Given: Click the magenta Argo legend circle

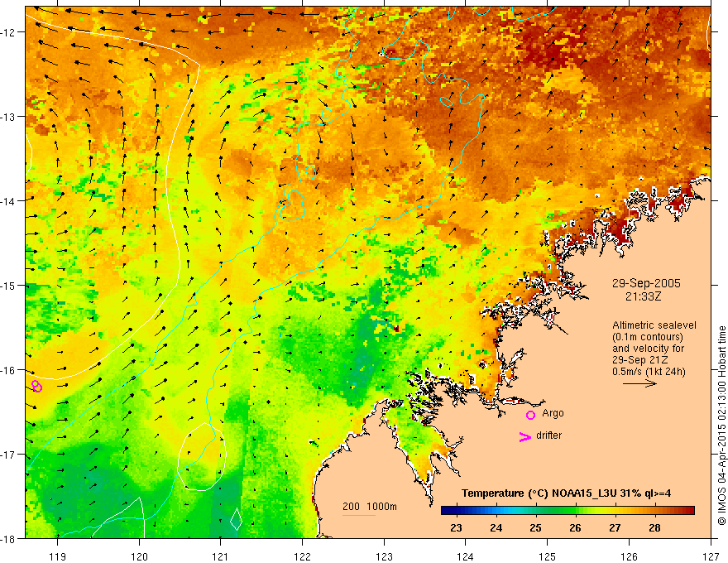Looking at the screenshot, I should 530,415.
